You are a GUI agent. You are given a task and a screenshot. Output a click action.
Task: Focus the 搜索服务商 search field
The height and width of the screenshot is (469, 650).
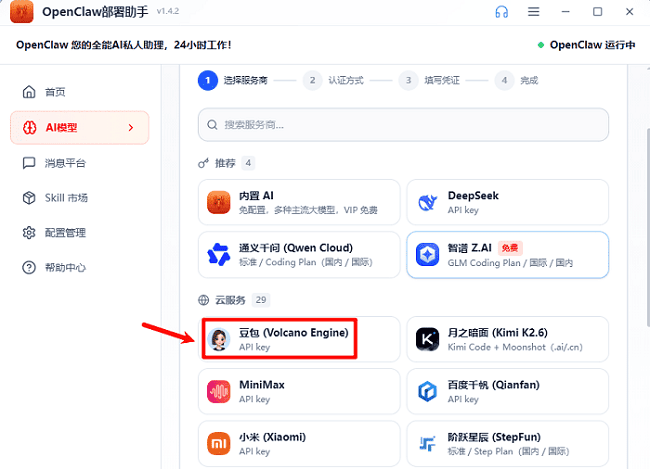point(403,125)
